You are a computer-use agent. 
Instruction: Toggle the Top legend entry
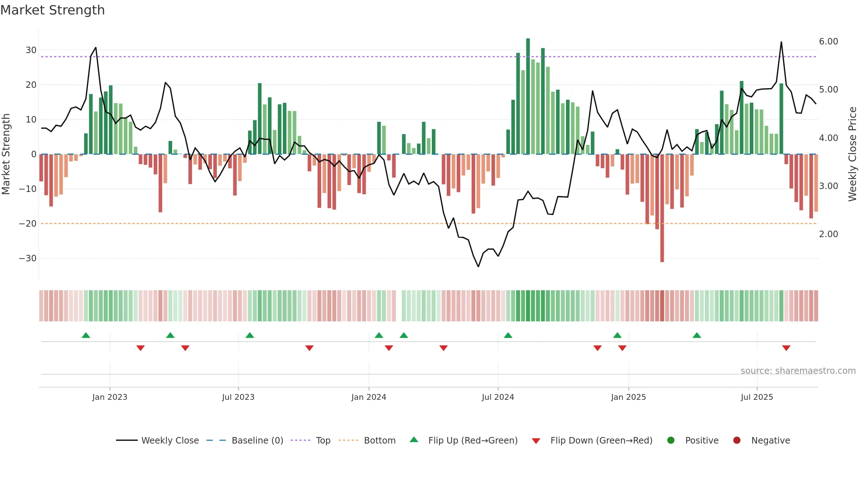tap(311, 440)
